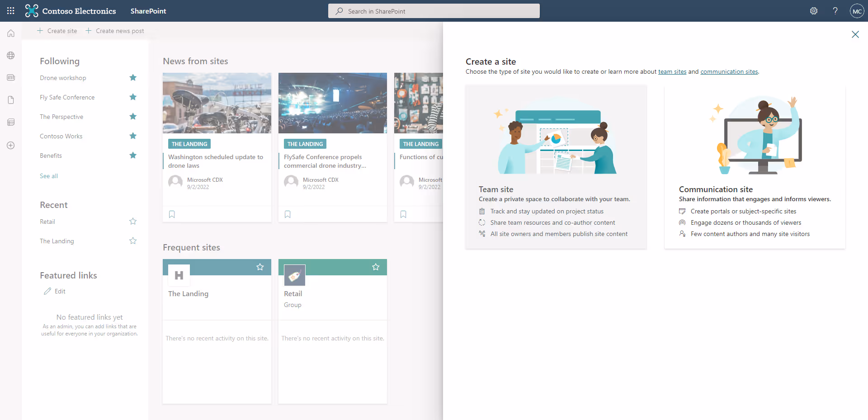Open Washington drone laws news thumbnail
The image size is (868, 420).
pyautogui.click(x=217, y=103)
